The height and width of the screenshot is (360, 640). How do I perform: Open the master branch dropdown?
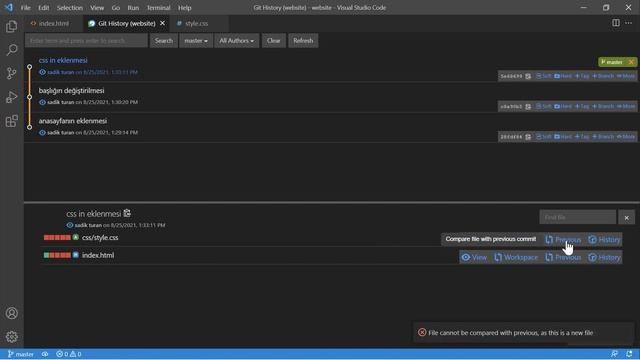pos(196,40)
